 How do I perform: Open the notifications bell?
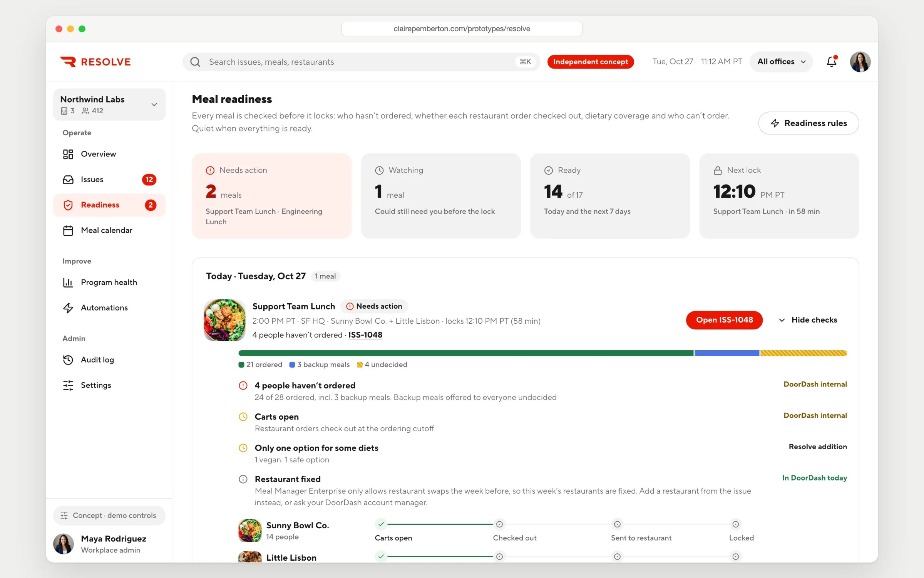coord(832,62)
